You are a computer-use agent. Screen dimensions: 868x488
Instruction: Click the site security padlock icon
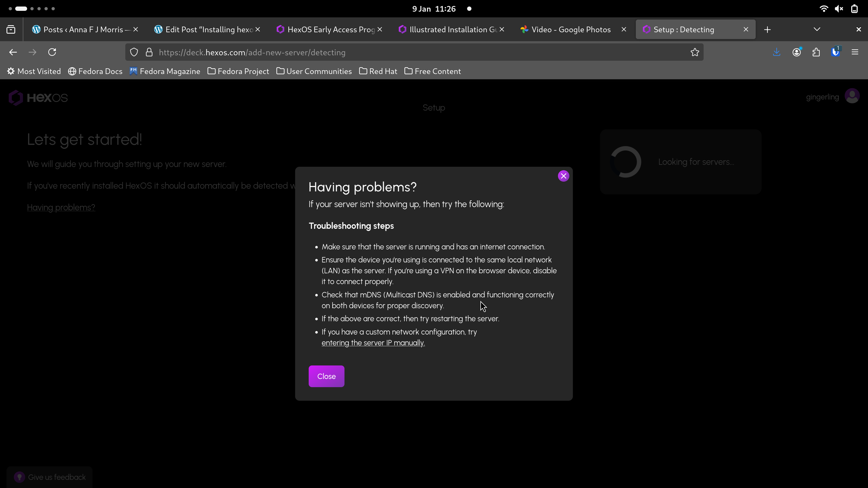pyautogui.click(x=149, y=52)
